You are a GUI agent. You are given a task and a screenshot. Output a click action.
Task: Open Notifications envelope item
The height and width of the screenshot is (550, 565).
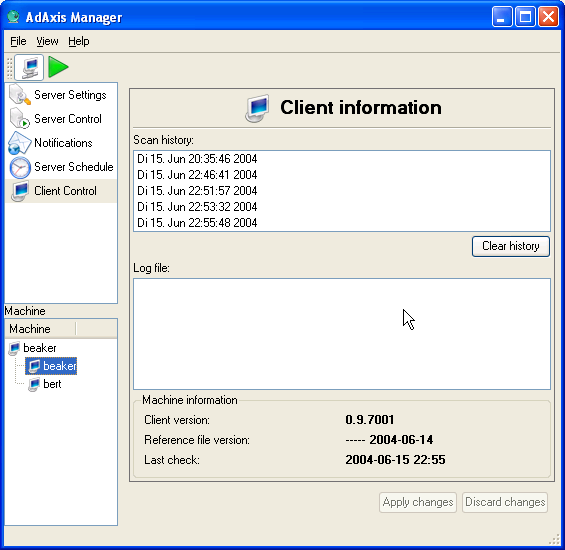click(61, 143)
